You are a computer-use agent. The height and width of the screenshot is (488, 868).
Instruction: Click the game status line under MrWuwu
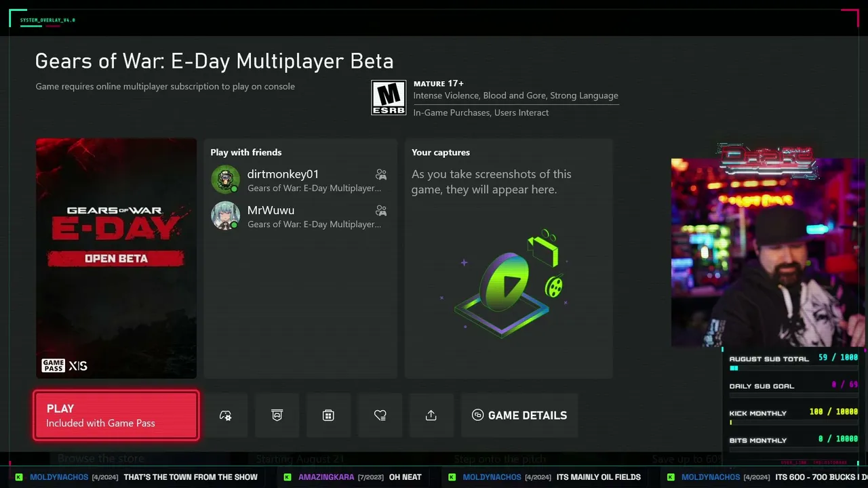click(314, 224)
